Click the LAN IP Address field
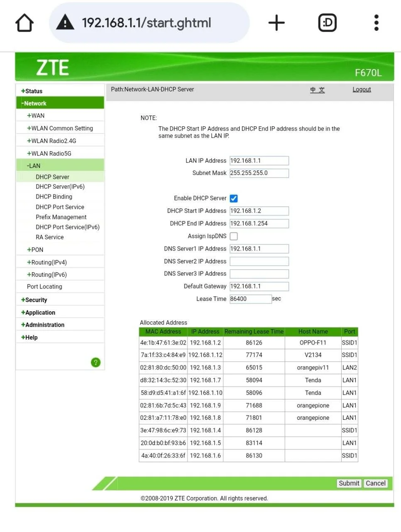Viewport: 401px width, 532px height. pos(259,161)
